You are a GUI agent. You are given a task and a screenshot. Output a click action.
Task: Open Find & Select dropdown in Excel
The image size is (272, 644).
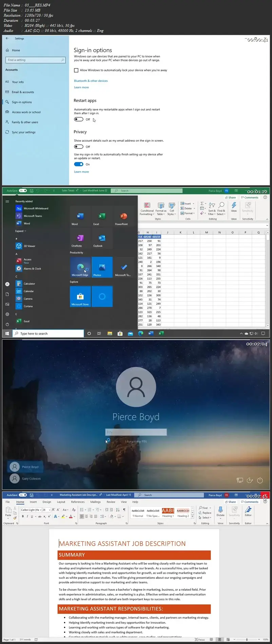pos(221,208)
